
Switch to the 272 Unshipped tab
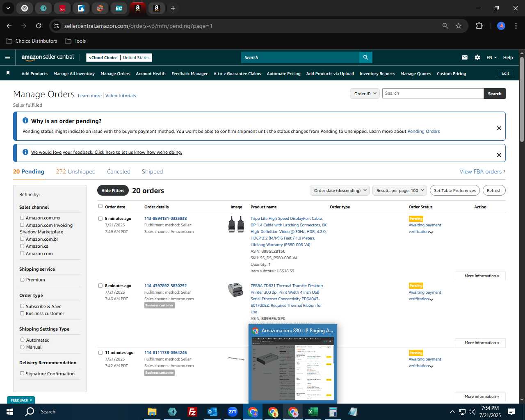(75, 171)
